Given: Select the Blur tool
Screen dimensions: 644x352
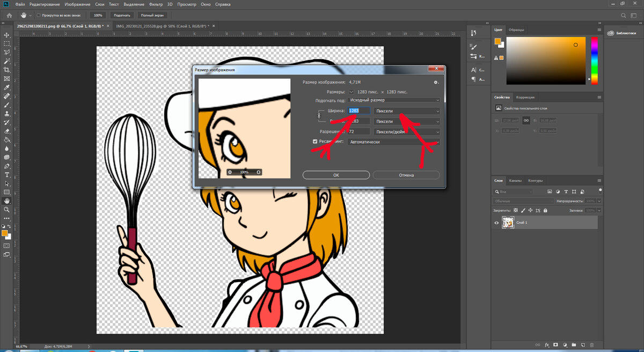Looking at the screenshot, I should click(7, 148).
